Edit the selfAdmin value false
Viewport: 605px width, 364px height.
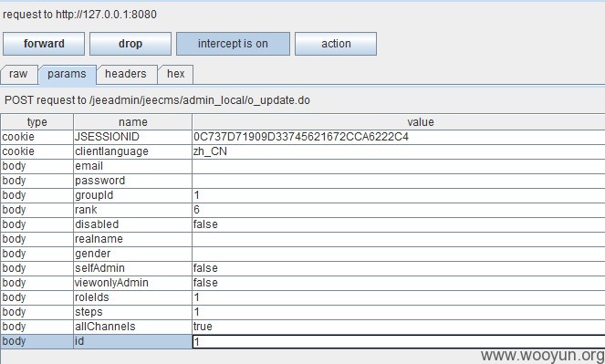tap(399, 269)
